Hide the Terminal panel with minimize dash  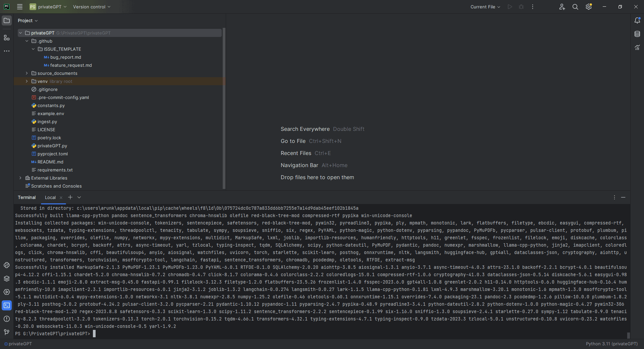click(x=623, y=197)
